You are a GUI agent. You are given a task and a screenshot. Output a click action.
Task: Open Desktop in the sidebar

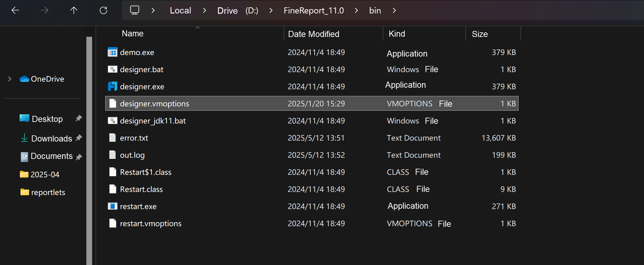pos(47,119)
